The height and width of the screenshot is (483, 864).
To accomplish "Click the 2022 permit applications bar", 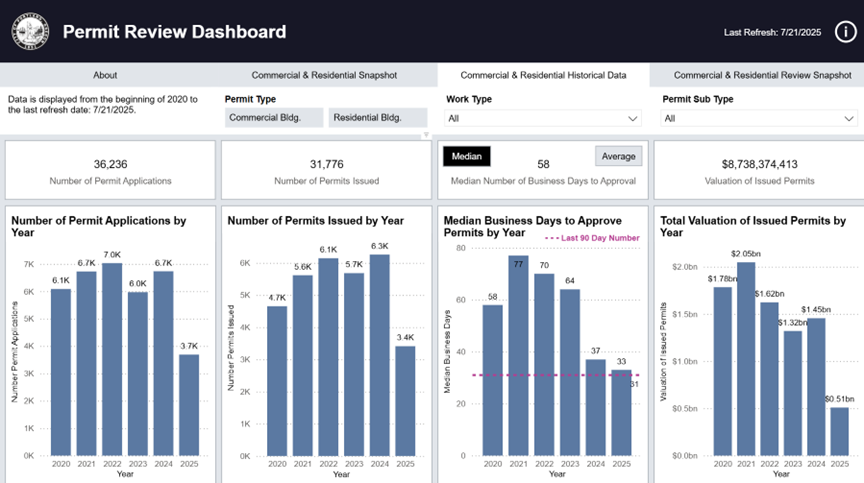I will pos(112,358).
